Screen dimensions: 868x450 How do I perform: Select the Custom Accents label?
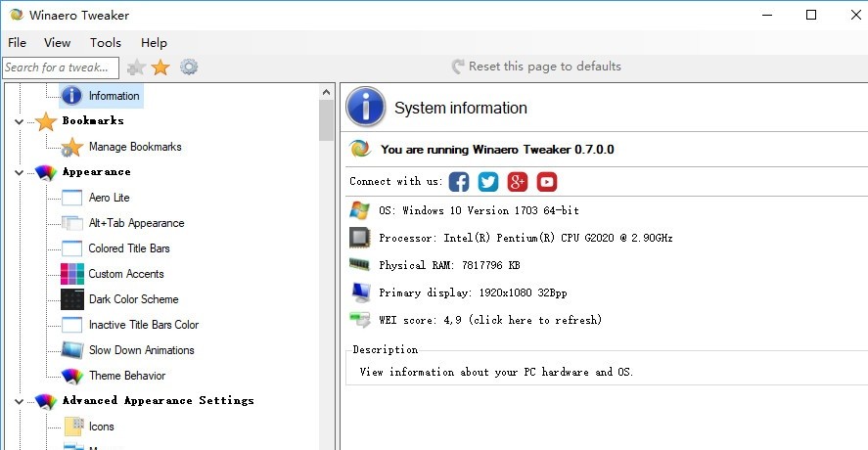[x=126, y=274]
